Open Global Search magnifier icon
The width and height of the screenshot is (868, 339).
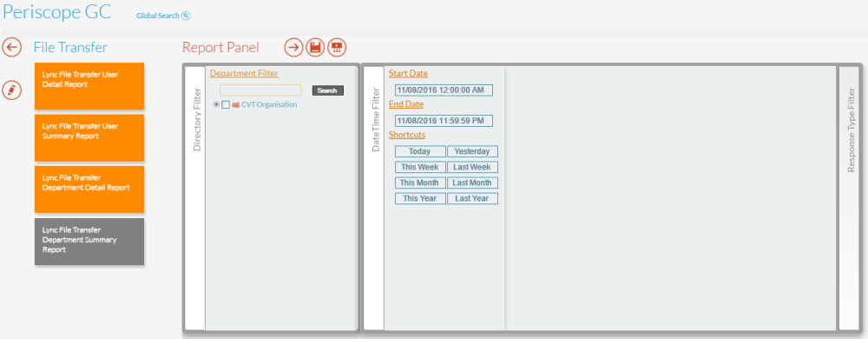coord(186,16)
